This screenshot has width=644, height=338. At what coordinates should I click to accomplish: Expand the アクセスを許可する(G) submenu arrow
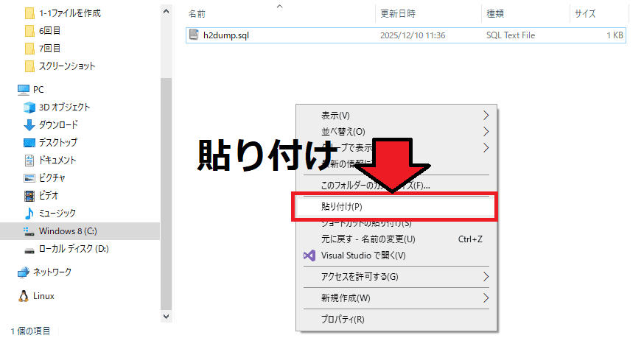coord(486,277)
